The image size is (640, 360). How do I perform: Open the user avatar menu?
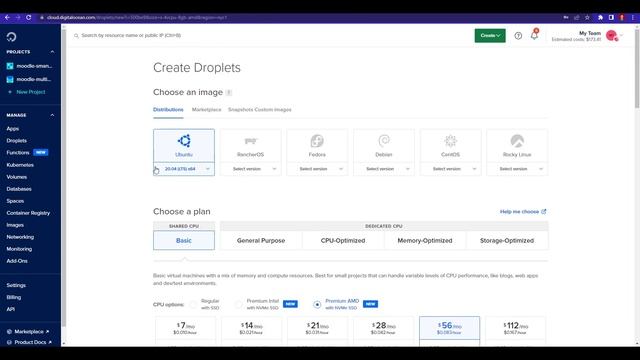pyautogui.click(x=611, y=36)
